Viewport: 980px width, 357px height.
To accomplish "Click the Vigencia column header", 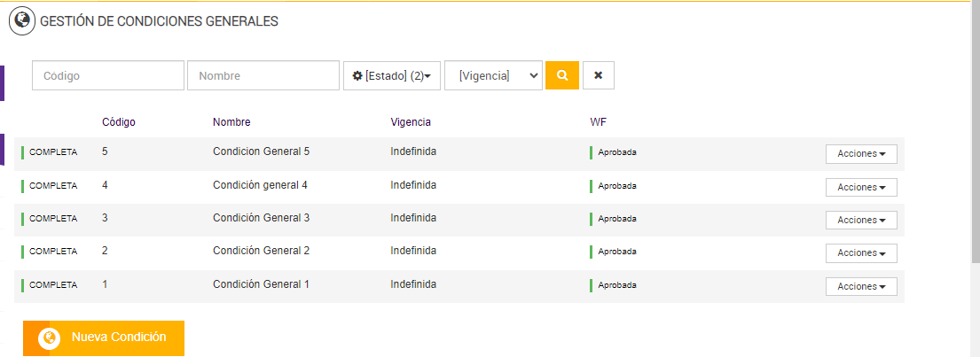I will 410,122.
